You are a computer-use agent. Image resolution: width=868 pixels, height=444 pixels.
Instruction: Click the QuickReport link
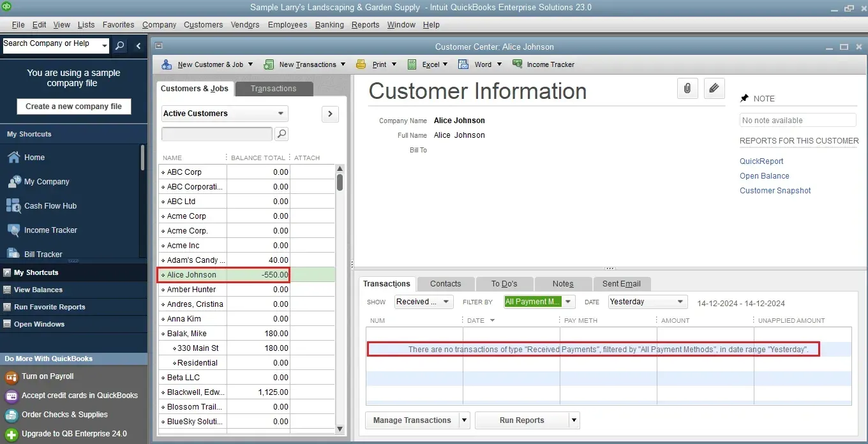761,161
